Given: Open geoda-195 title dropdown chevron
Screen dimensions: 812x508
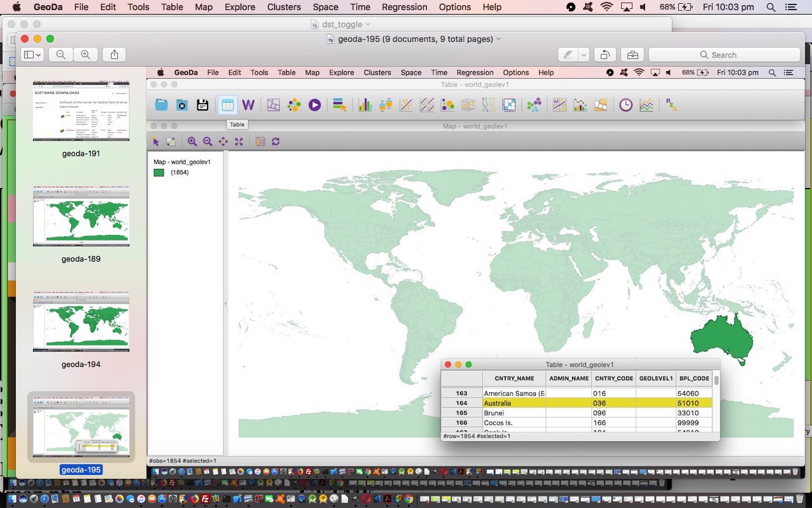Looking at the screenshot, I should pos(499,39).
